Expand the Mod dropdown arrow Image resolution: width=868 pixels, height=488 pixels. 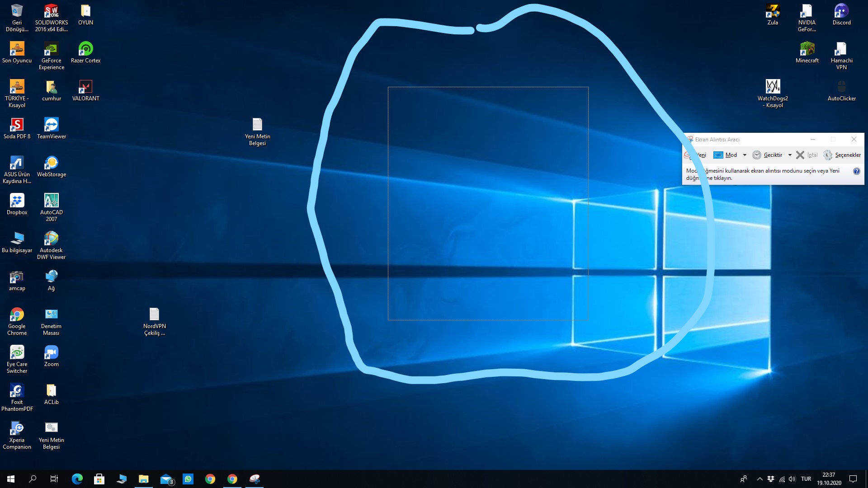pyautogui.click(x=745, y=155)
